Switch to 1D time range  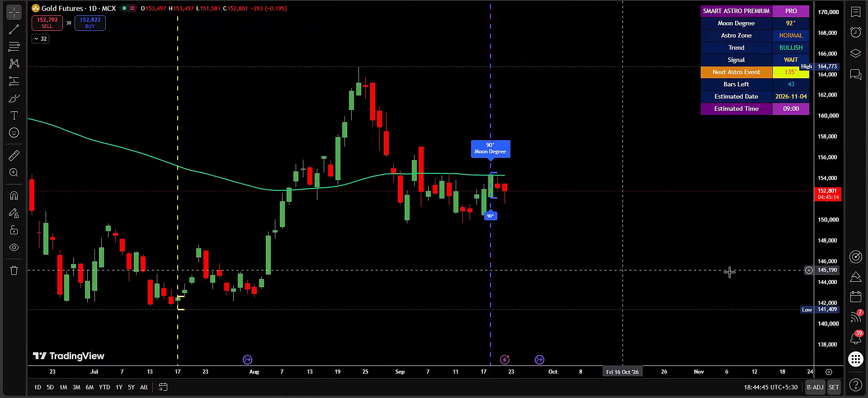pyautogui.click(x=38, y=387)
